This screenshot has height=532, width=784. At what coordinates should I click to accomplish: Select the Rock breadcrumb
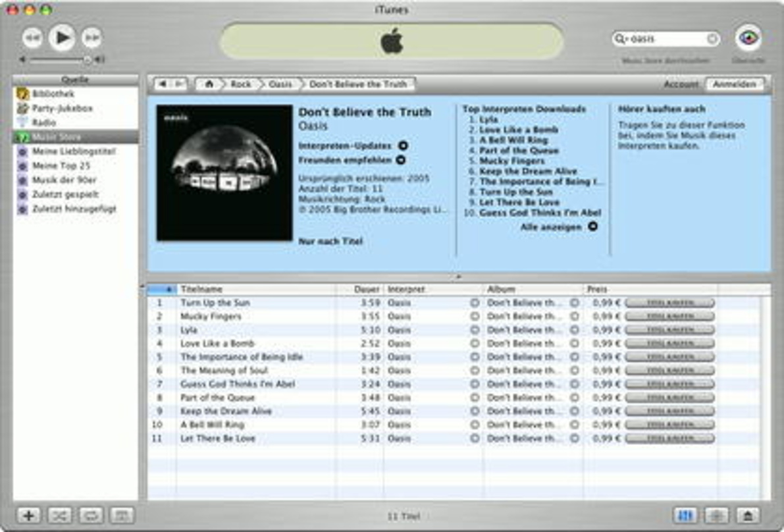(x=240, y=84)
